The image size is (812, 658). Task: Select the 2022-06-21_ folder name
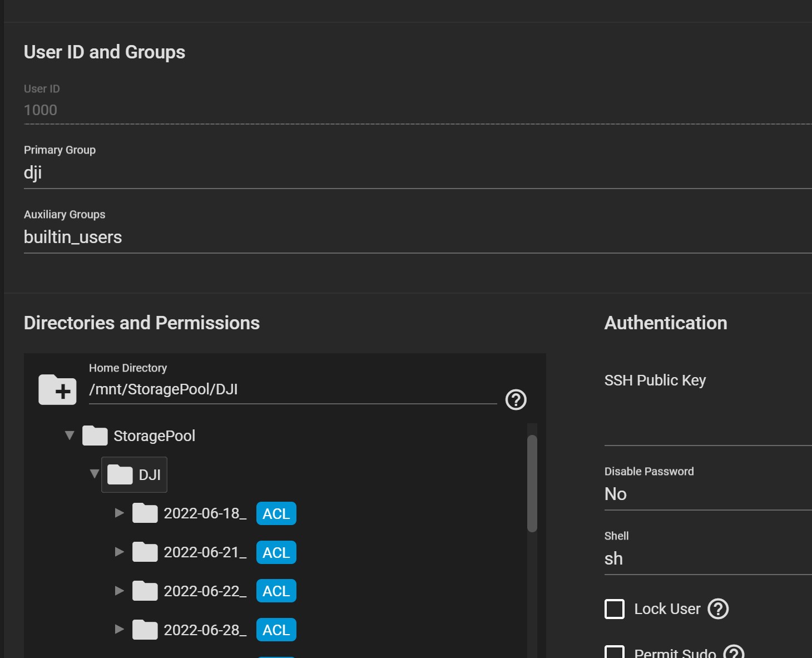click(x=205, y=552)
